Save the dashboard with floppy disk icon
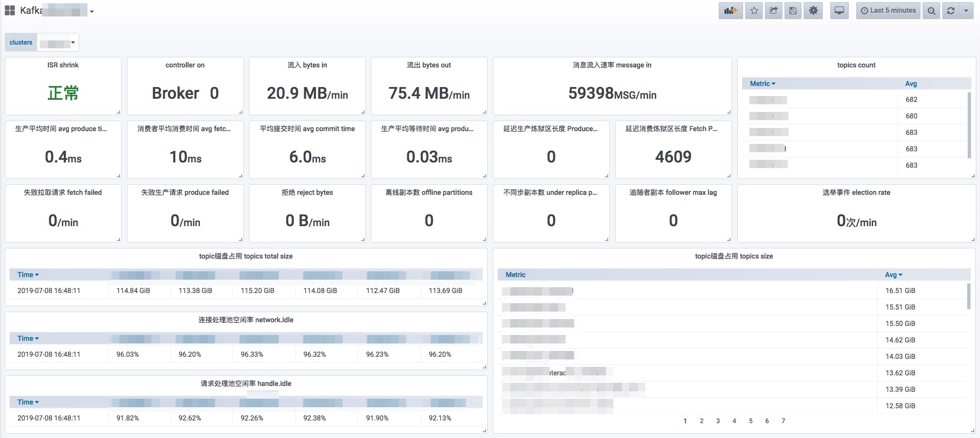Viewport: 980px width, 438px height. coord(793,11)
